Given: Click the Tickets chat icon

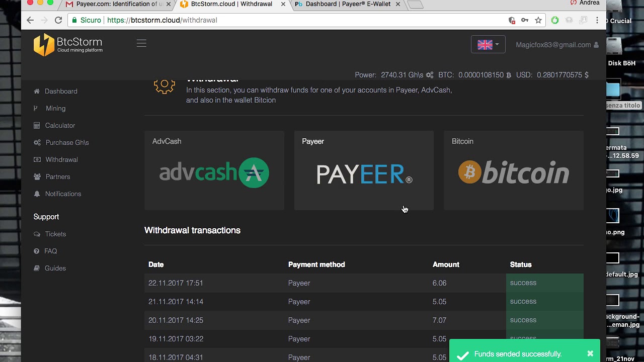Looking at the screenshot, I should (x=37, y=234).
